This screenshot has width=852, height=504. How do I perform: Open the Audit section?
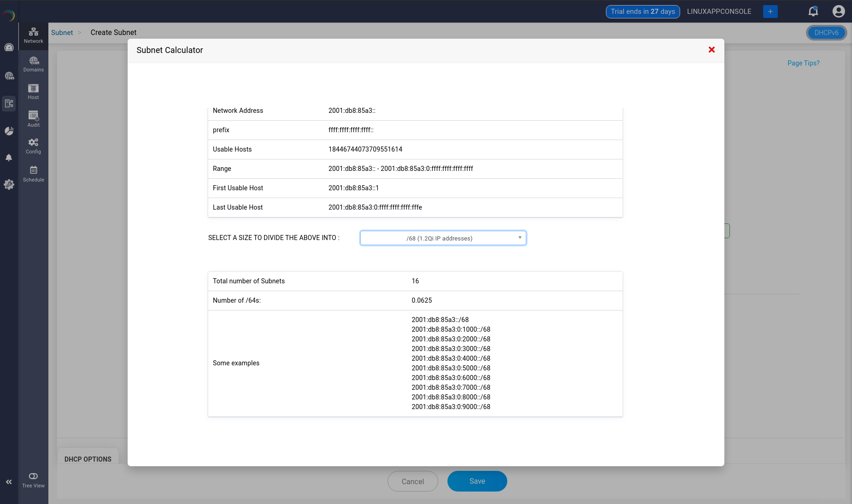point(33,119)
